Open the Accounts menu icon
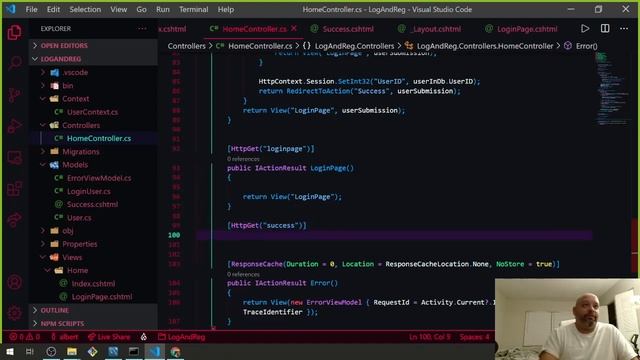 (x=15, y=282)
